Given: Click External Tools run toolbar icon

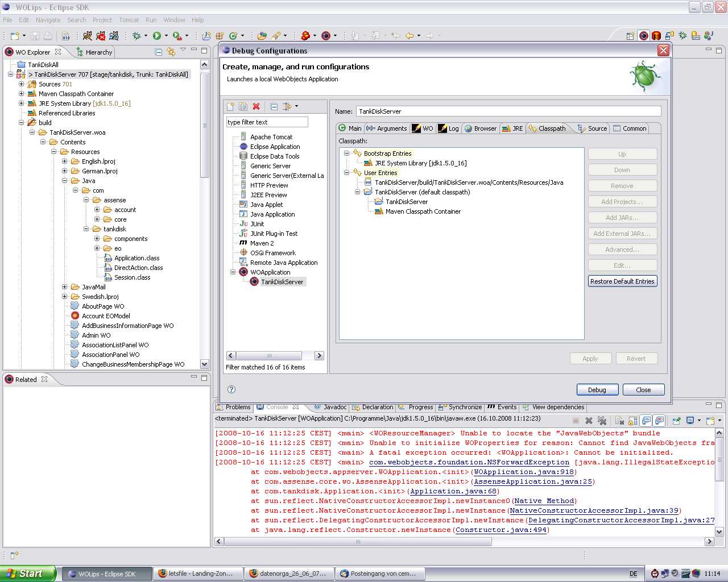Looking at the screenshot, I should (x=177, y=36).
